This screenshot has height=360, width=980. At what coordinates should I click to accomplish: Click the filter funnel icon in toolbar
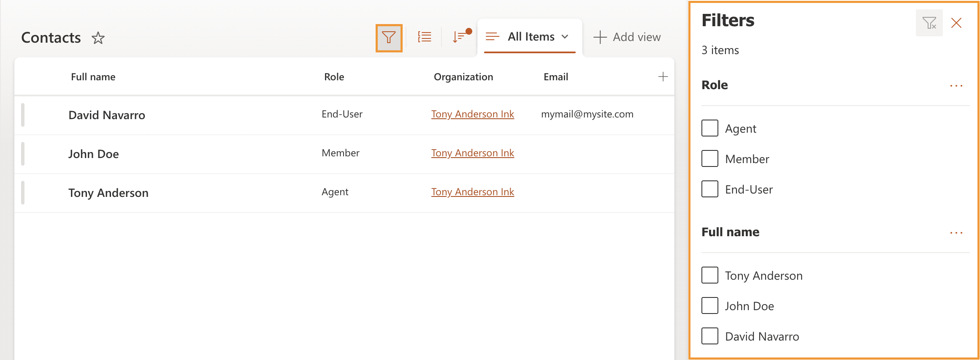click(x=388, y=38)
